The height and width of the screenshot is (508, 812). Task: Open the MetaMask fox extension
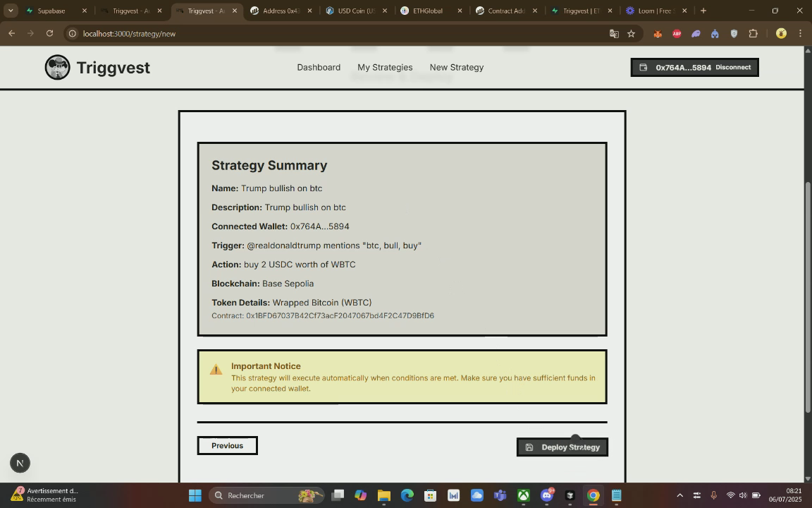(x=658, y=34)
